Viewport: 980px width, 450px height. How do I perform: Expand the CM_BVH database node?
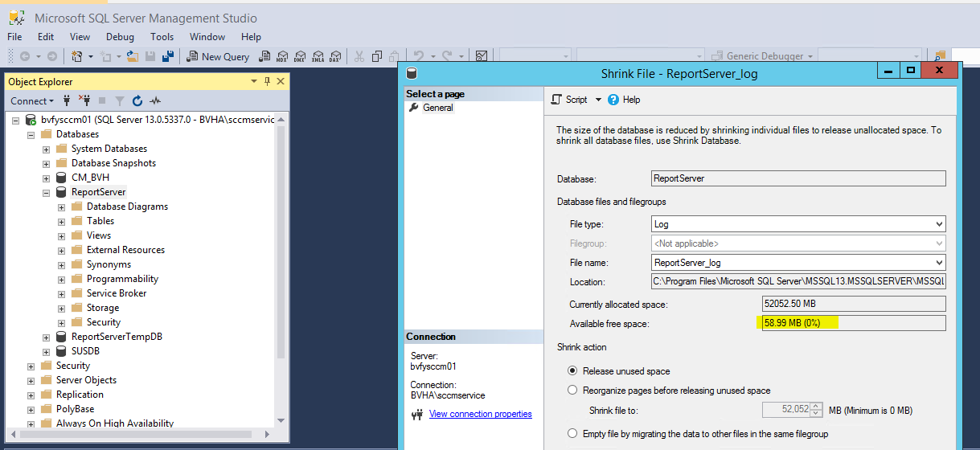[46, 178]
